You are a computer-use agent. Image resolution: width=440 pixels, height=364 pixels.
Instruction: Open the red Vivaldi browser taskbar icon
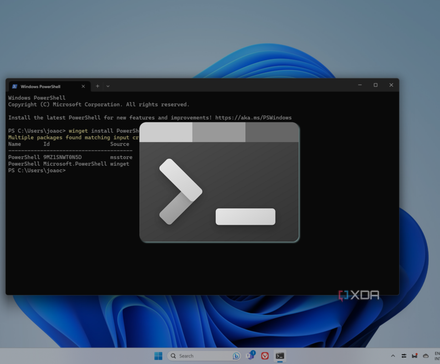(x=265, y=356)
